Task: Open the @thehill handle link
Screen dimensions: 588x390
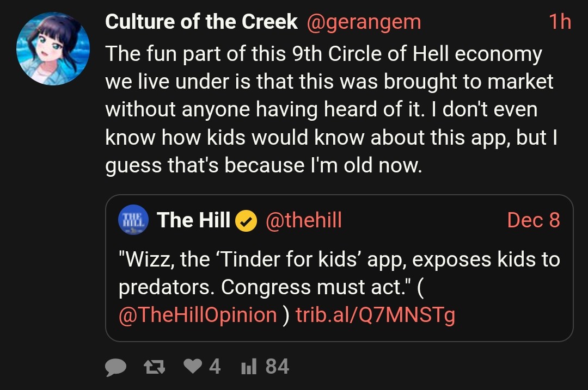Action: click(x=303, y=220)
